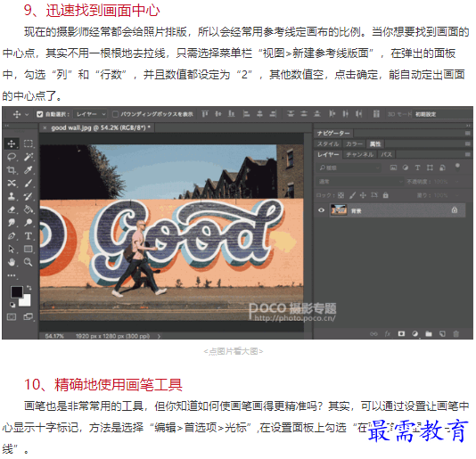
Task: Select the Magic Wand tool
Action: point(29,157)
